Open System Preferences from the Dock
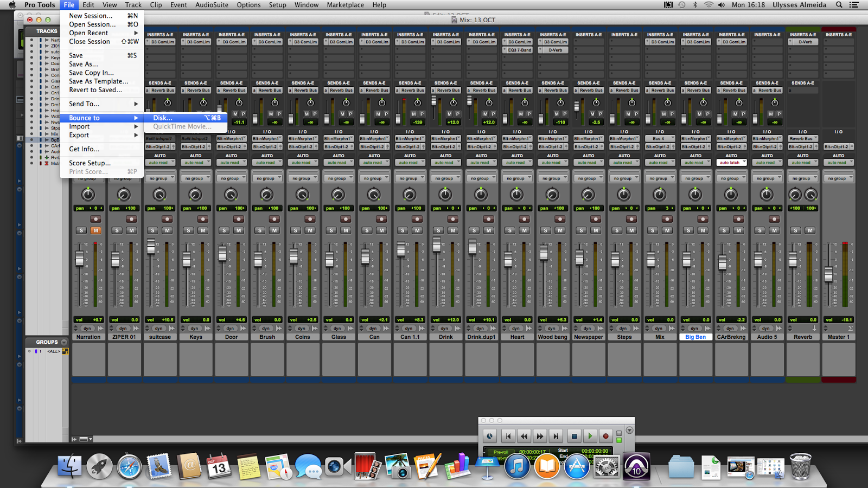Image resolution: width=868 pixels, height=488 pixels. tap(607, 467)
